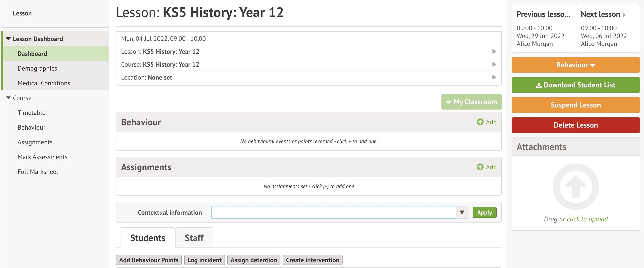Open the orange Behaviour dropdown button
The image size is (644, 268).
575,65
